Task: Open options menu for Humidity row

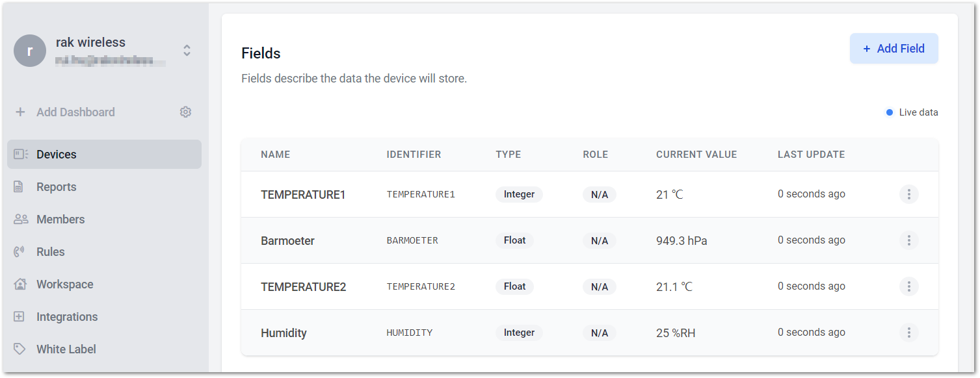Action: [x=908, y=332]
